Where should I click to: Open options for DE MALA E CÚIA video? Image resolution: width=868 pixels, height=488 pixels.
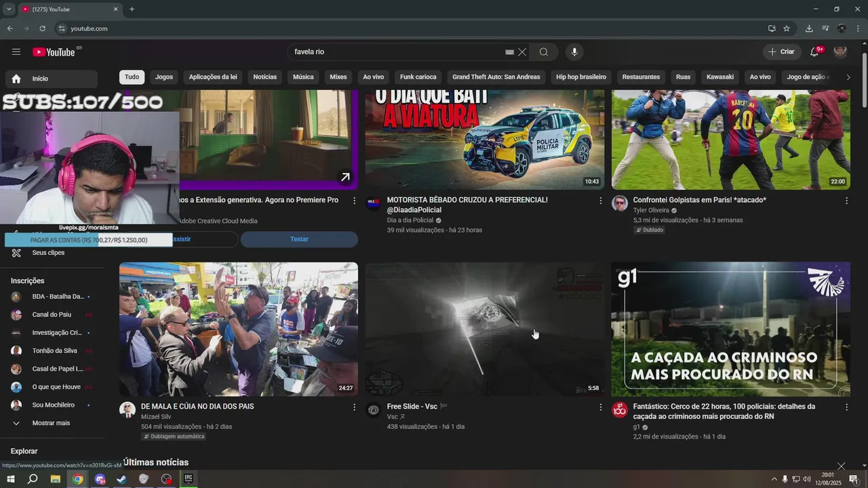(x=354, y=407)
